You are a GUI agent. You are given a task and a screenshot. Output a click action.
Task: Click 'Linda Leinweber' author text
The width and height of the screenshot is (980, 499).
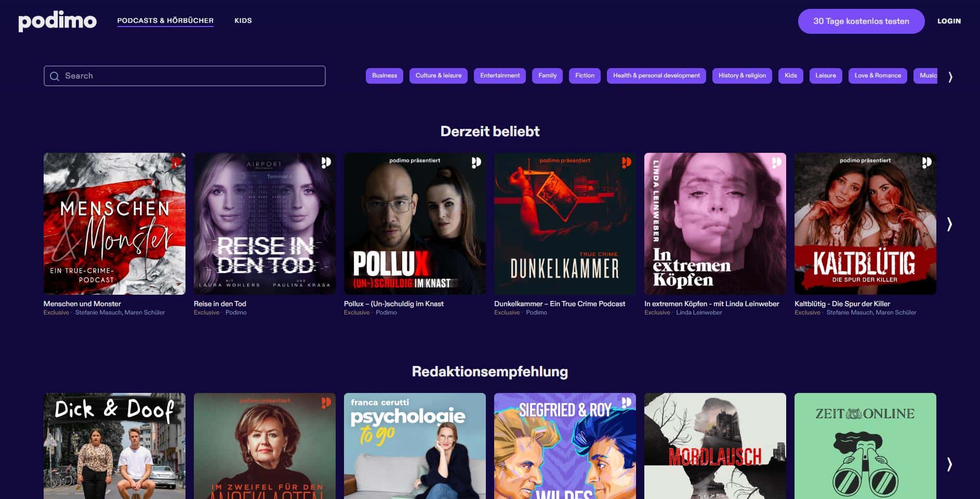click(699, 313)
